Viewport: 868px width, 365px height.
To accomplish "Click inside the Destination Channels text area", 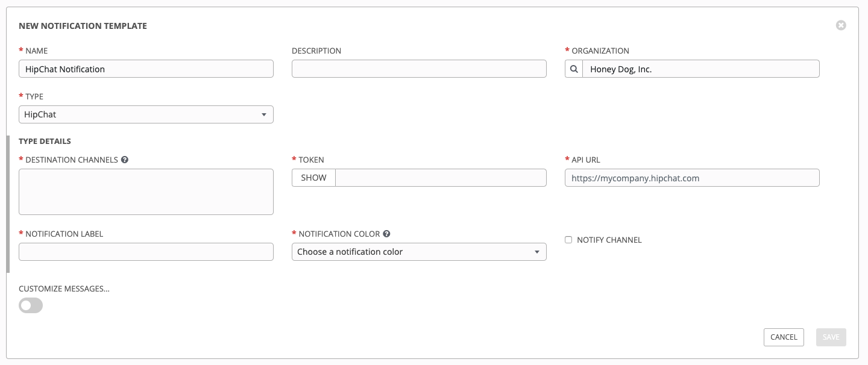I will [146, 192].
